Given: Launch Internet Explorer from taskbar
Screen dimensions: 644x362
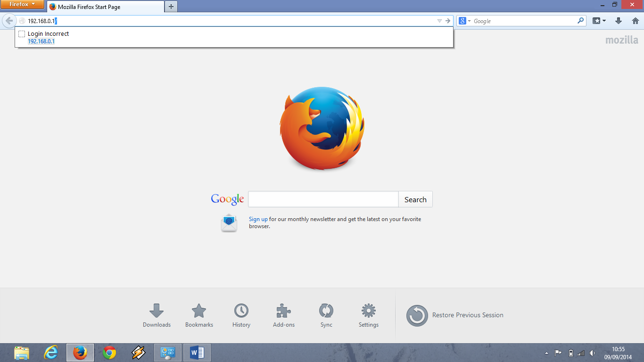Looking at the screenshot, I should tap(51, 353).
